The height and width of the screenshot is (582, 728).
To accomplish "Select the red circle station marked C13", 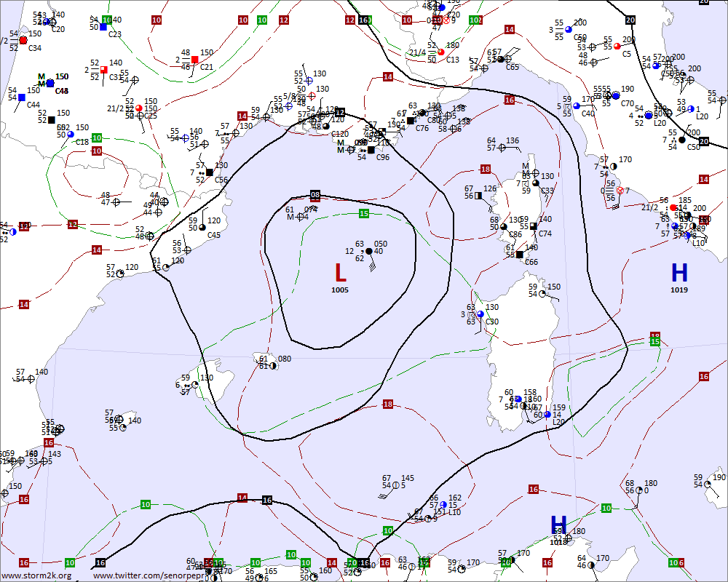I will coord(440,52).
